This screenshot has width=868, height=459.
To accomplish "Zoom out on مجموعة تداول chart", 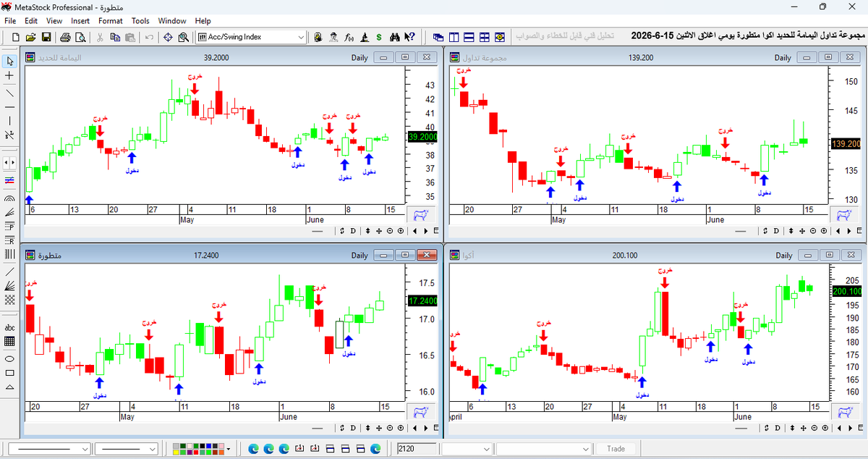I will tap(814, 231).
